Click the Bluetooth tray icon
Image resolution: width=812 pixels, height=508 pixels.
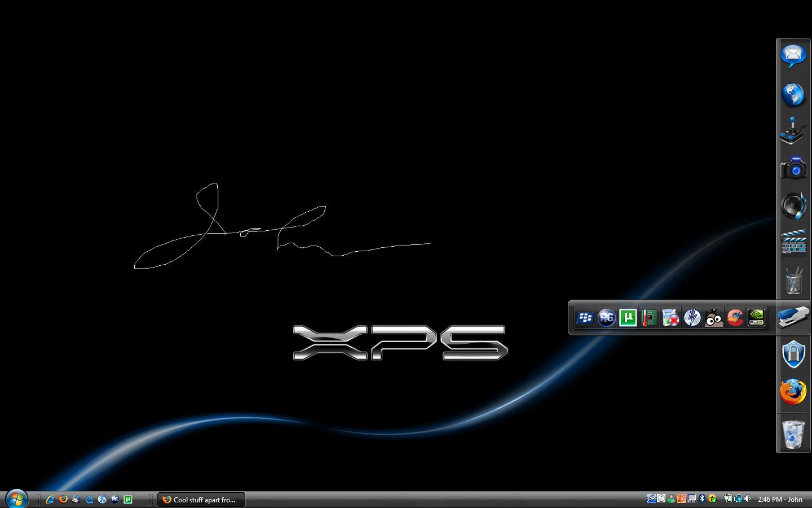(702, 498)
